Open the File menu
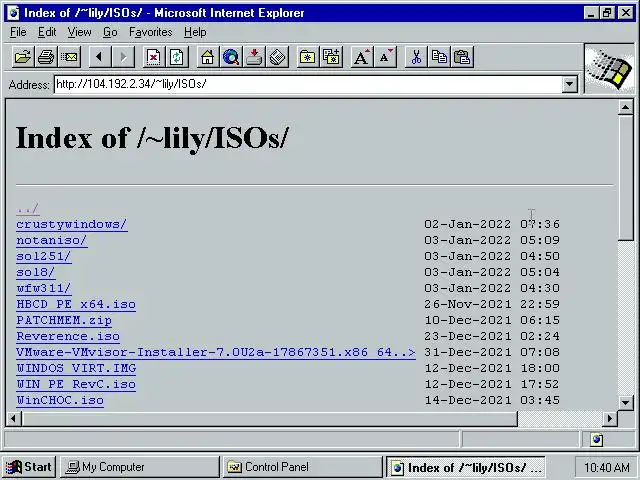The height and width of the screenshot is (480, 640). (x=18, y=32)
